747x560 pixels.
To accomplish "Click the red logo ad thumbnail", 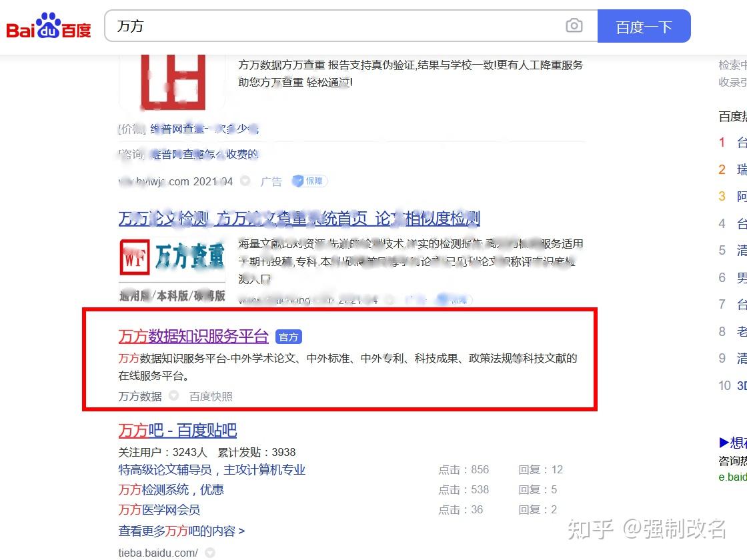I will pos(172,83).
